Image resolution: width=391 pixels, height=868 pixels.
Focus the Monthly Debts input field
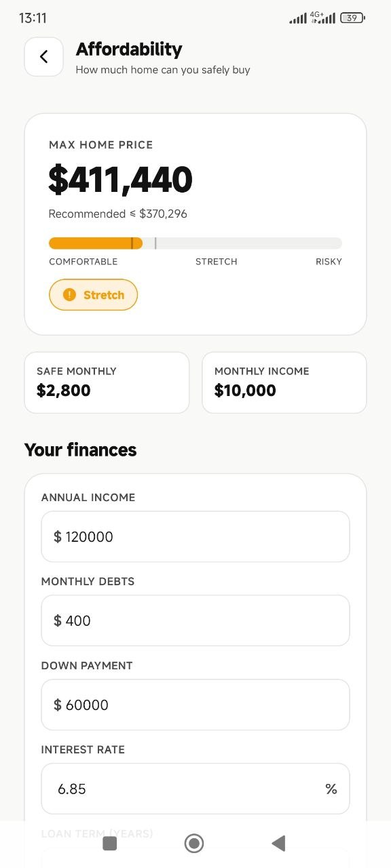pyautogui.click(x=195, y=620)
